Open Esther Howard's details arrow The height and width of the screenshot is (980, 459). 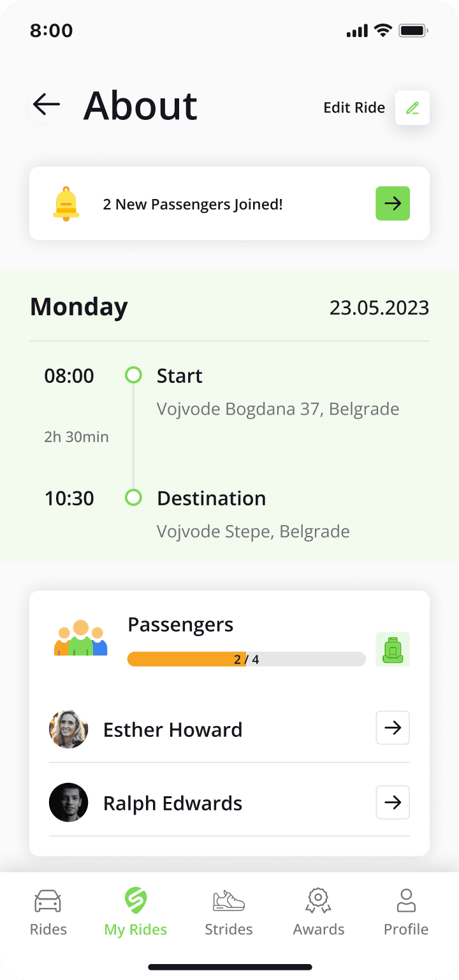(x=393, y=728)
